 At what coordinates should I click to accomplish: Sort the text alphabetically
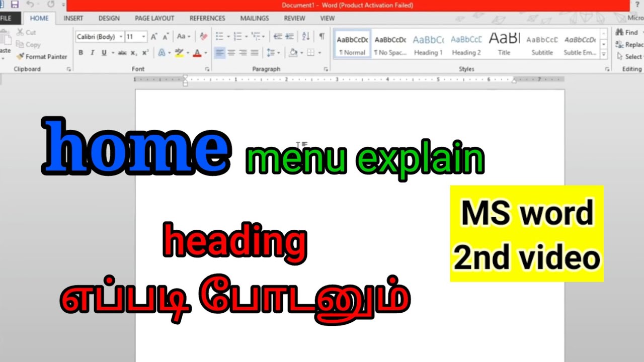(x=306, y=37)
